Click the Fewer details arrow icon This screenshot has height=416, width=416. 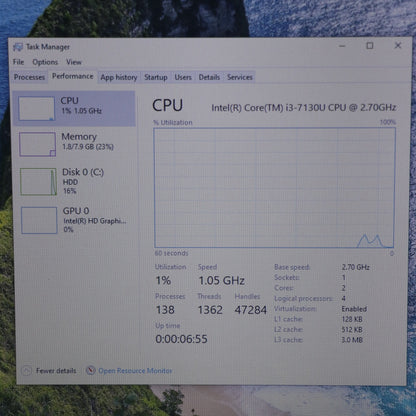tap(26, 370)
